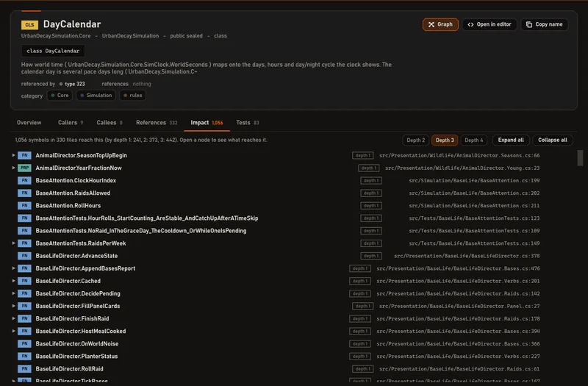588x386 pixels.
Task: Select BaseLifeDirector.PlanterStatus row
Action: click(x=277, y=356)
